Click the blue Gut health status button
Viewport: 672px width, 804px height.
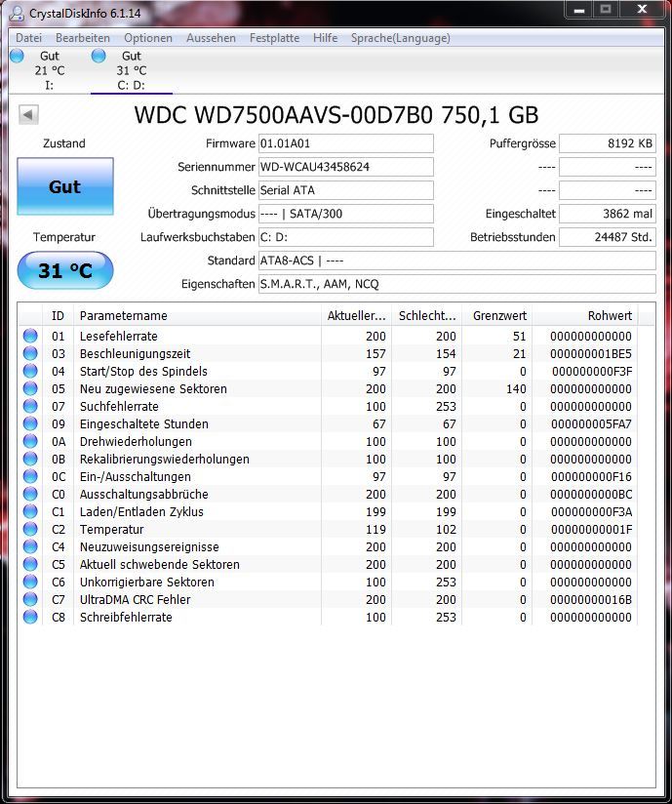click(x=65, y=186)
